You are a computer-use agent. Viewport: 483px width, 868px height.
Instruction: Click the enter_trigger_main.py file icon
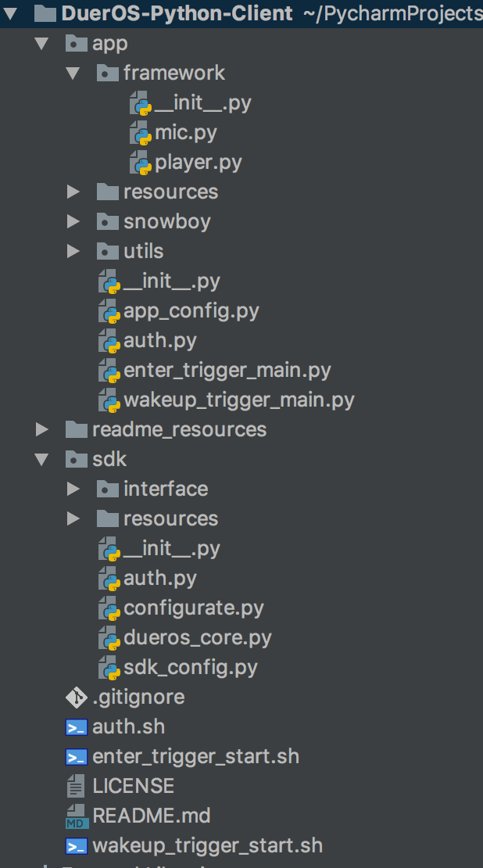109,371
